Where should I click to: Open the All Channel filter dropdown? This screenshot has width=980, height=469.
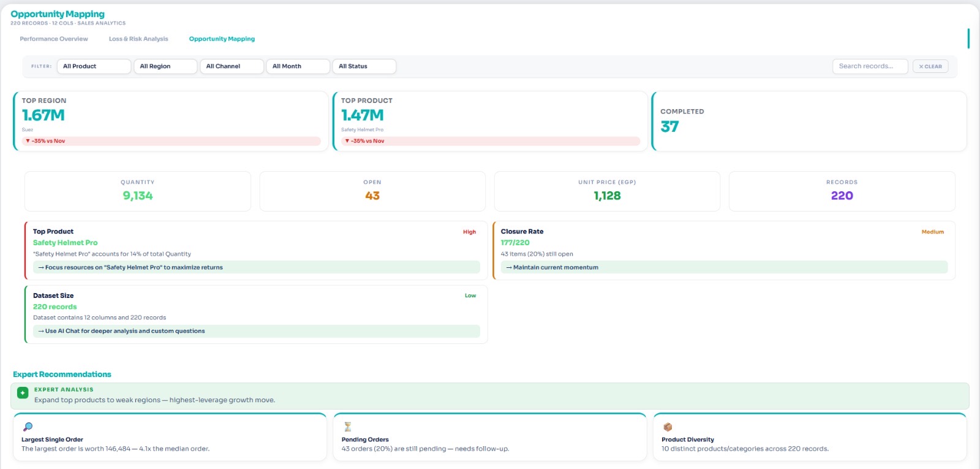232,66
